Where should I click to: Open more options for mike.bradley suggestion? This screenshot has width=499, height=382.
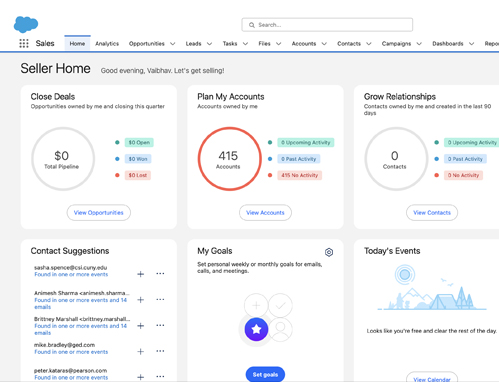coord(160,351)
